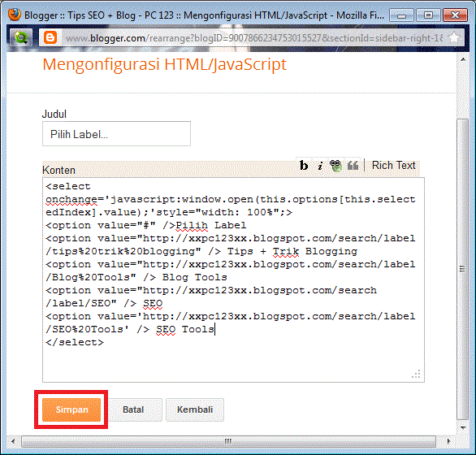Click the Mengonfigurasi HTML/JavaScript heading
Image resolution: width=476 pixels, height=455 pixels.
[165, 65]
